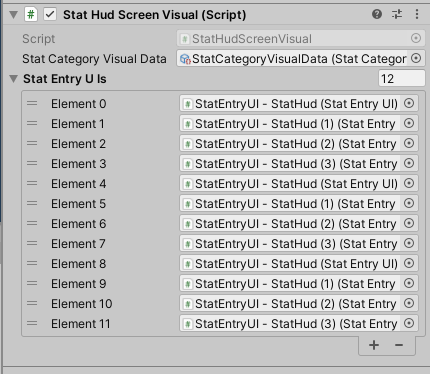The image size is (430, 374).
Task: Select the Element 10 StatHud (2) reference field
Action: pyautogui.click(x=299, y=303)
